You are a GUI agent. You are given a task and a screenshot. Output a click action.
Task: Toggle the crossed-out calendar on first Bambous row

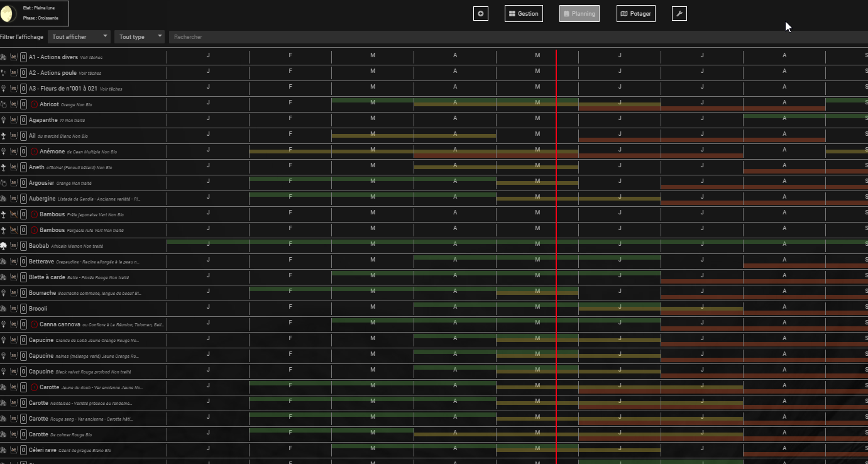[x=13, y=214]
